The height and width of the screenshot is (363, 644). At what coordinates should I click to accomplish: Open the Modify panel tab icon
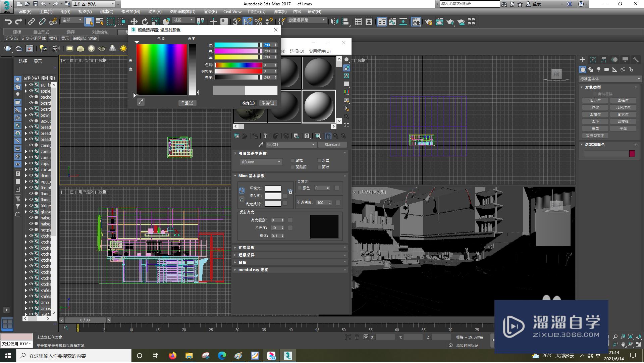(x=593, y=60)
